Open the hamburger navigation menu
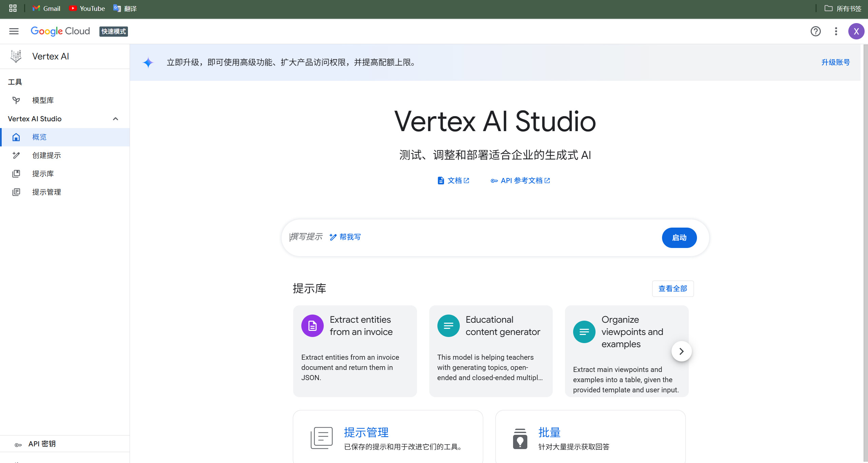868x463 pixels. pyautogui.click(x=14, y=31)
